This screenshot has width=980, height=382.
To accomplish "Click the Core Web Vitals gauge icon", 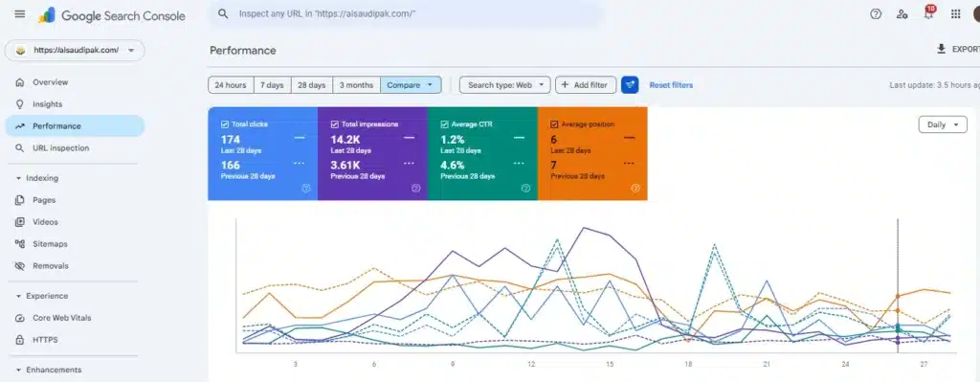I will click(x=20, y=318).
